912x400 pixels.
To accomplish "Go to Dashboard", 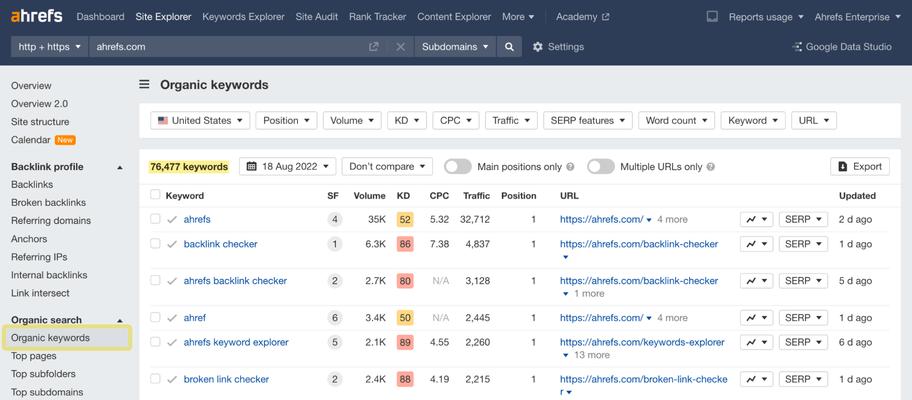I will click(x=100, y=17).
